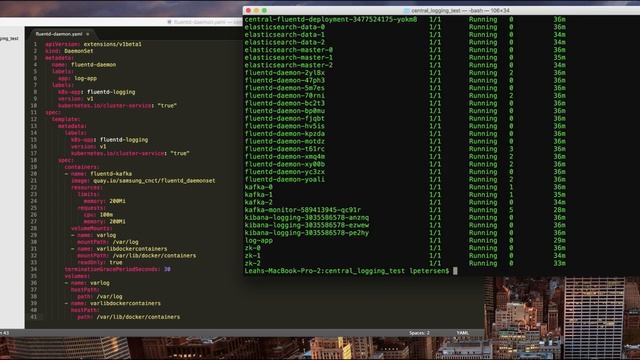The width and height of the screenshot is (640, 360).
Task: Click the cpu 100m value
Action: click(x=106, y=214)
